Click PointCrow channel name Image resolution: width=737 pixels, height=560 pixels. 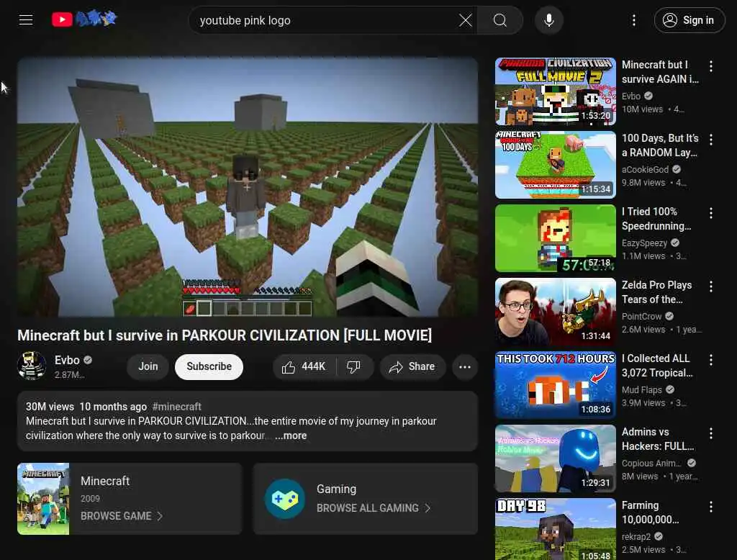[x=641, y=317]
